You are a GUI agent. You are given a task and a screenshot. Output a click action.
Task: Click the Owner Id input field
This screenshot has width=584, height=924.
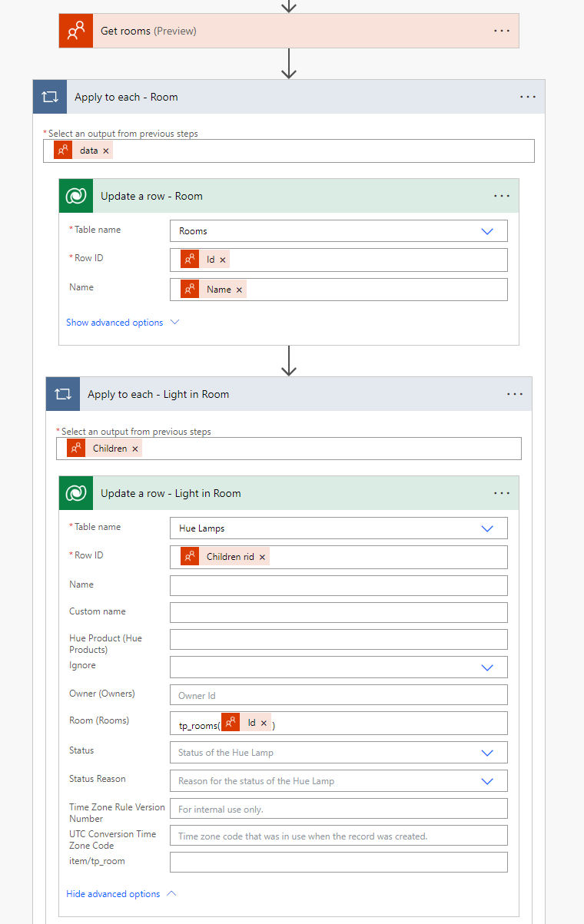(x=338, y=695)
